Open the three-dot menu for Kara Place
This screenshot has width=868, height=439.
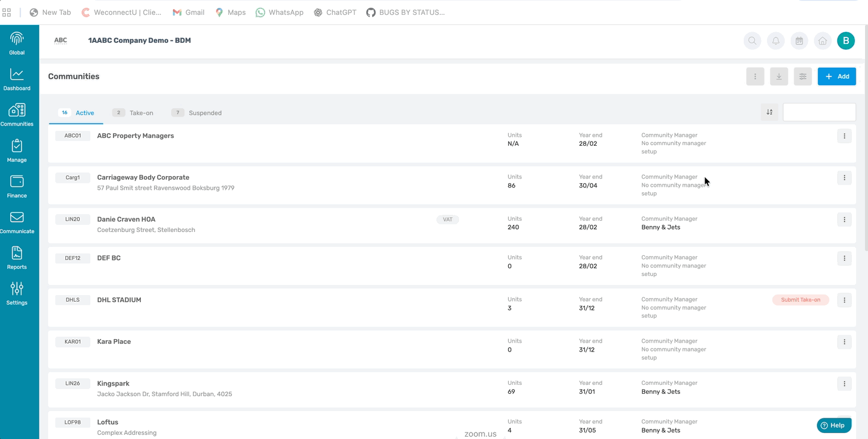[844, 342]
